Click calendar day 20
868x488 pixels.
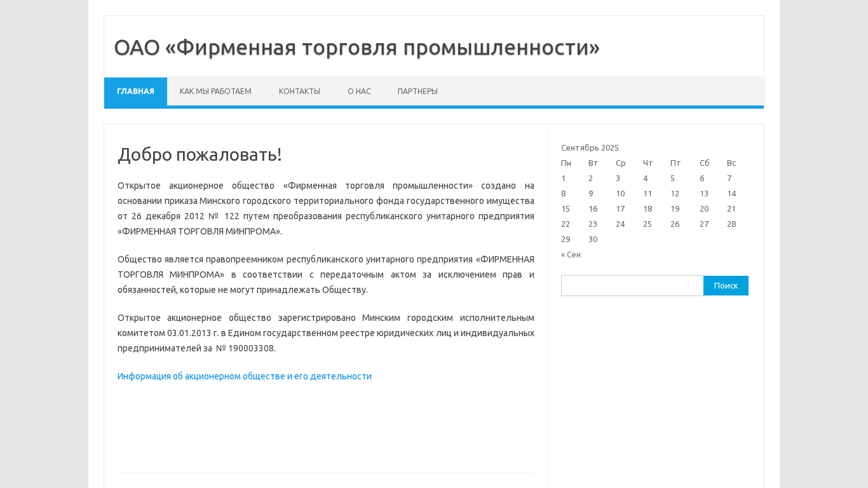pos(704,209)
